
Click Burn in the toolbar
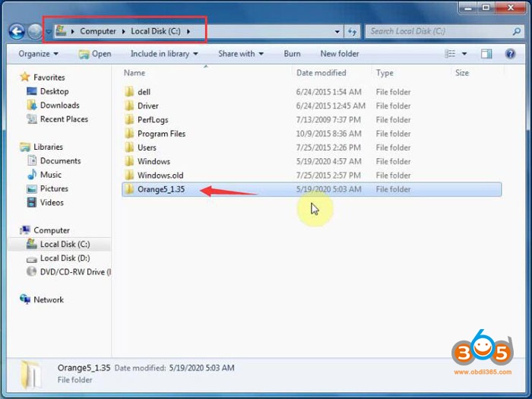click(292, 54)
